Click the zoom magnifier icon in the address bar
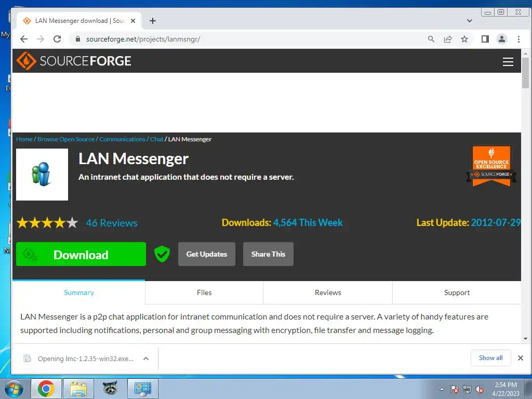 [x=431, y=39]
